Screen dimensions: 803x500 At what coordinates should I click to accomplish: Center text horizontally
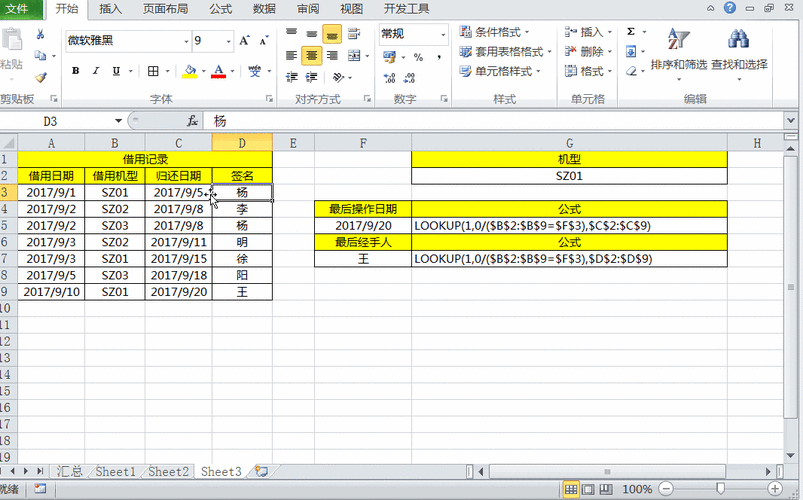tap(311, 55)
